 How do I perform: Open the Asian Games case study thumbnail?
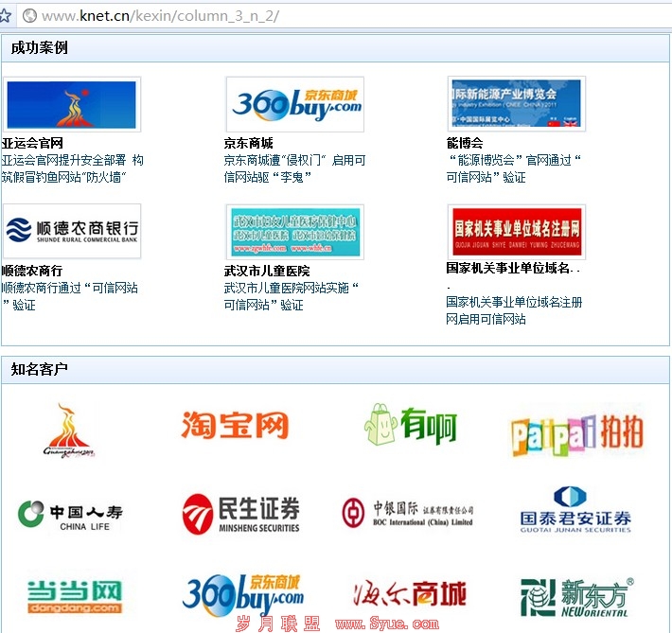pyautogui.click(x=72, y=104)
